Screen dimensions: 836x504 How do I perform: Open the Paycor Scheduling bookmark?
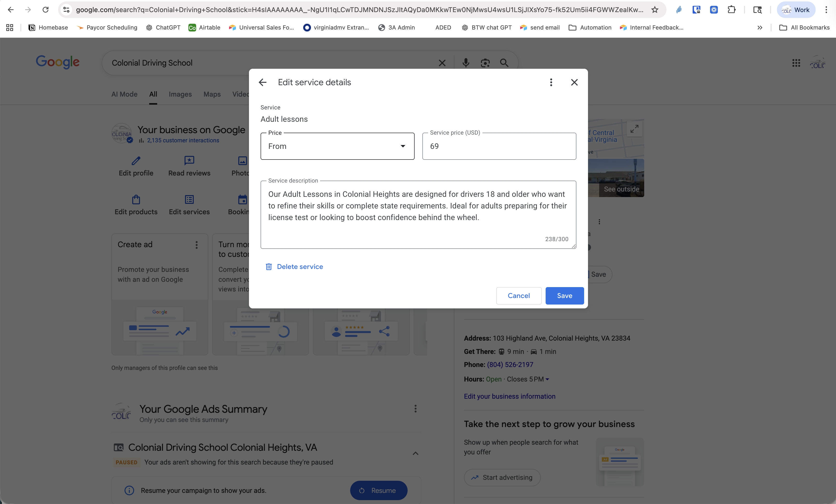coord(107,27)
